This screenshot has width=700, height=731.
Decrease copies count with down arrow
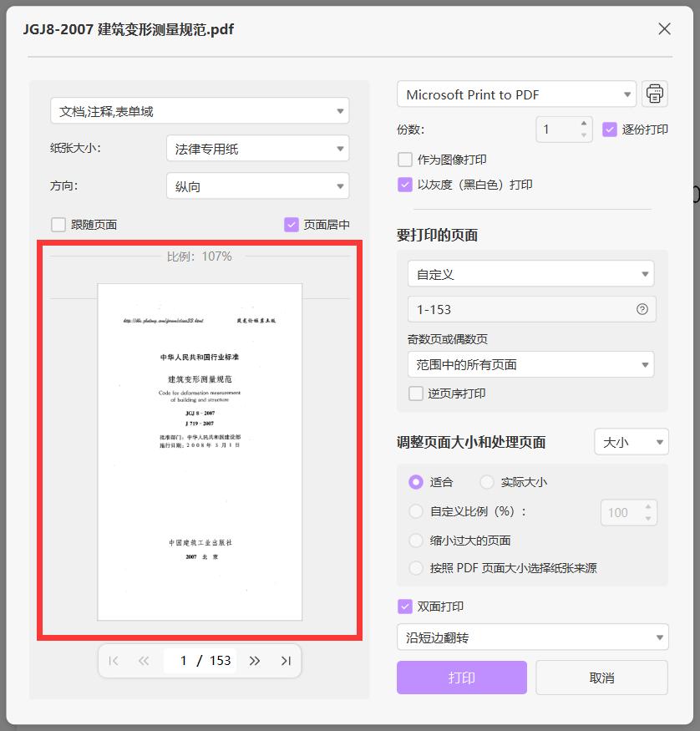point(584,135)
